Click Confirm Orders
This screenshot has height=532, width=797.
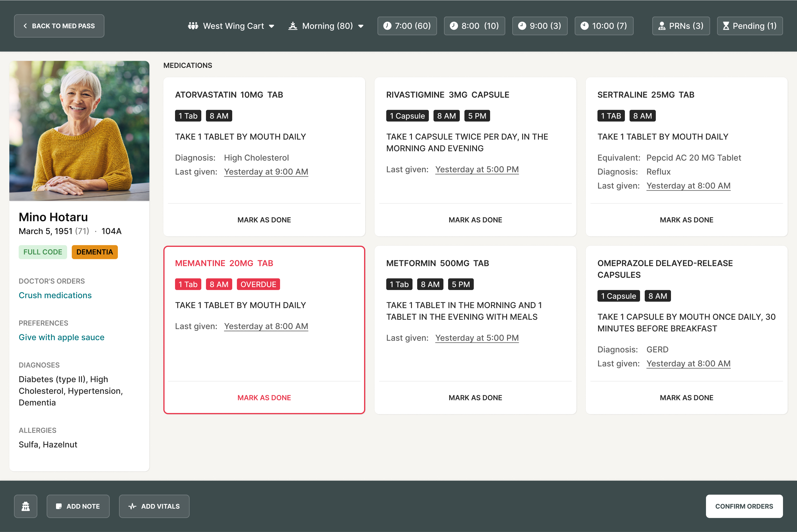(744, 506)
